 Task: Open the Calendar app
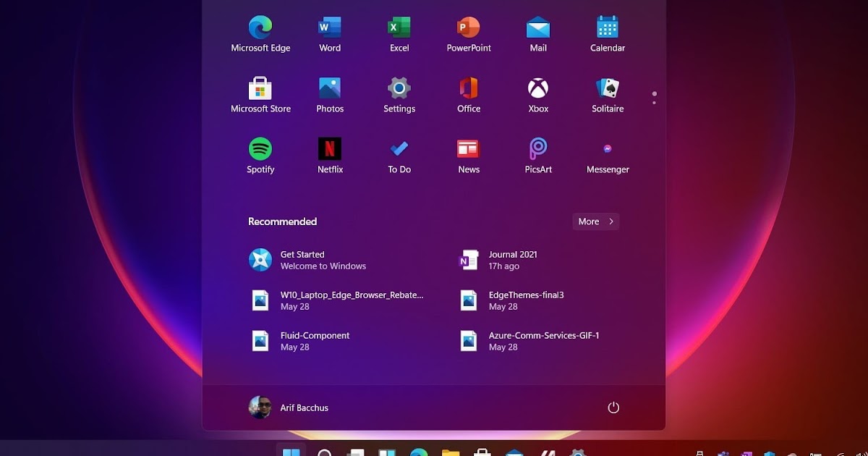pos(608,35)
